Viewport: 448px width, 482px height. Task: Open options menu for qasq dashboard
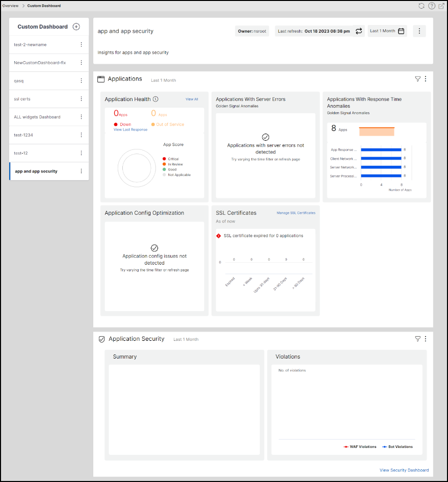[81, 81]
